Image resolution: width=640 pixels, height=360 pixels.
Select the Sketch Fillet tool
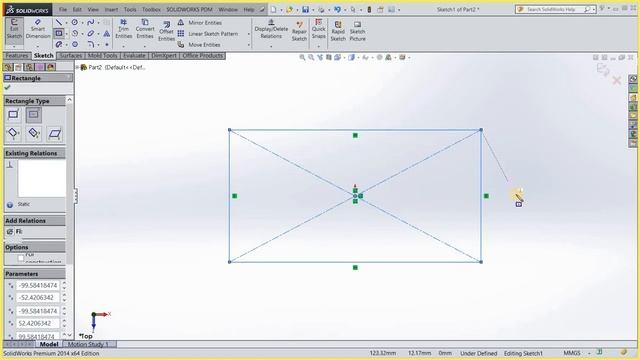point(91,44)
